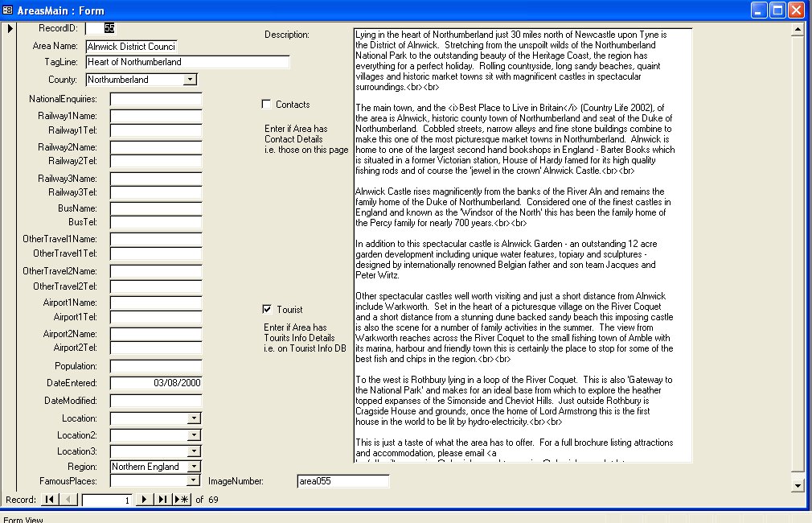Click the BusName input box

pos(156,208)
